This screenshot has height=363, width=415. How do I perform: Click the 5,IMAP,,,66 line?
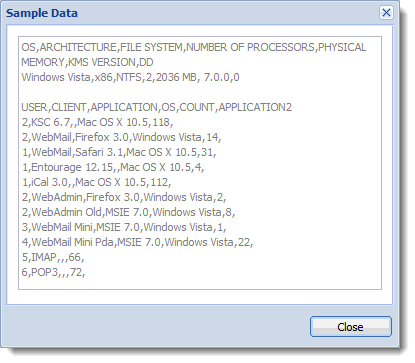click(53, 257)
